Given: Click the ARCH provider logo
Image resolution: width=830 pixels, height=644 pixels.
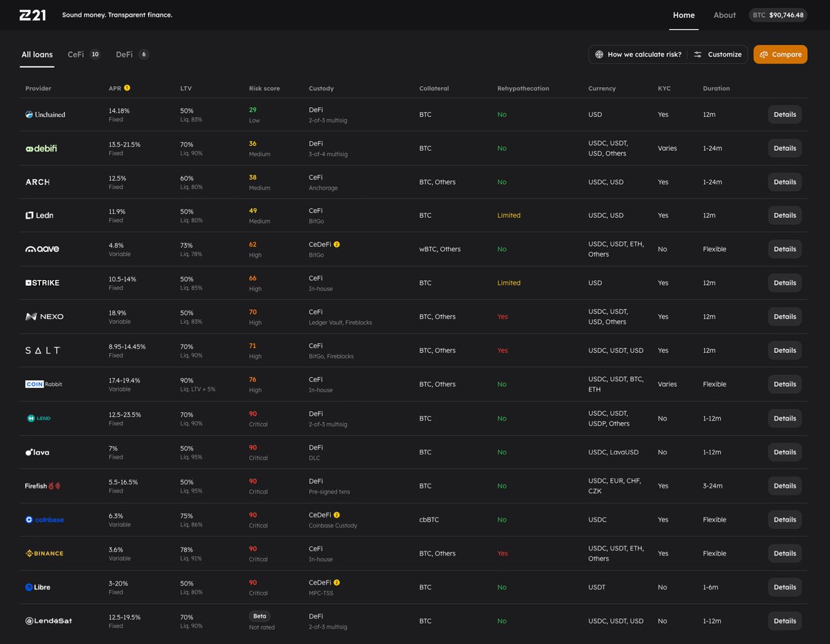Looking at the screenshot, I should [x=37, y=182].
